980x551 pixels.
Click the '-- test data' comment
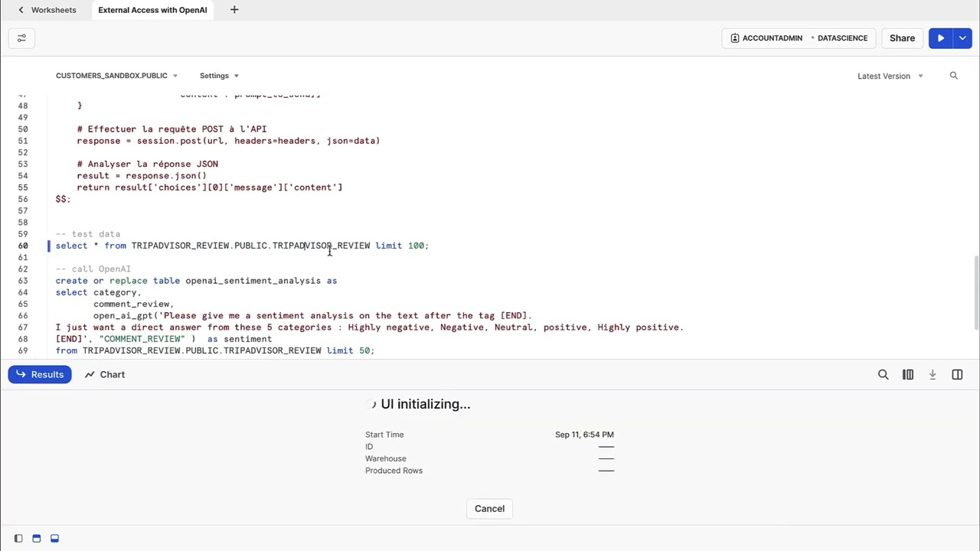88,234
